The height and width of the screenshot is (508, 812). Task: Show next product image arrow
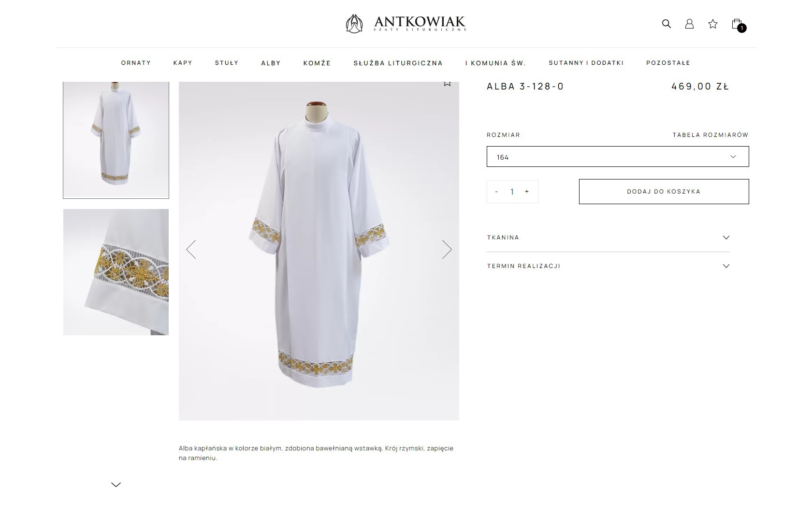point(447,249)
